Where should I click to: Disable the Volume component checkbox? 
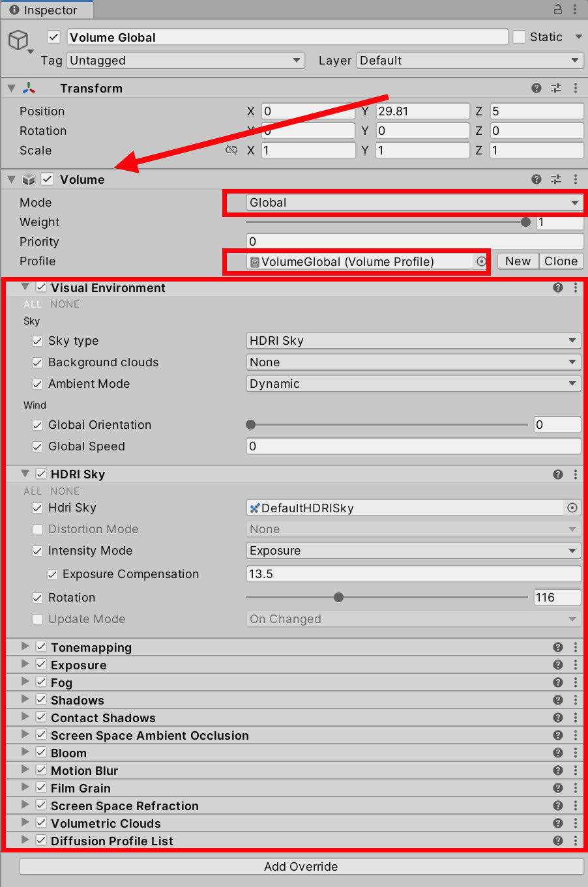(x=48, y=179)
